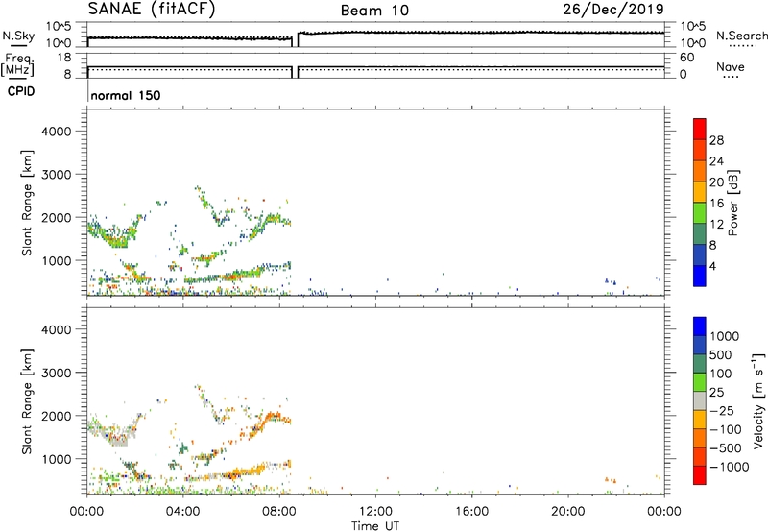Select the 'CPID' row label

tap(21, 91)
